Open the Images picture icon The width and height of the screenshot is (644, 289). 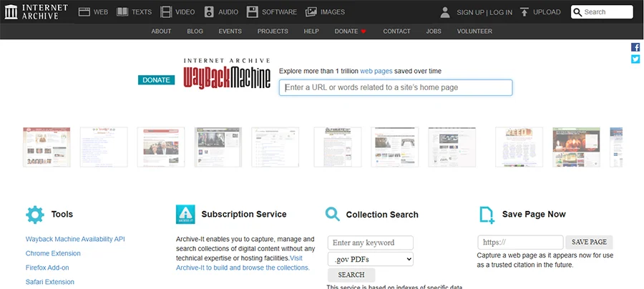311,12
